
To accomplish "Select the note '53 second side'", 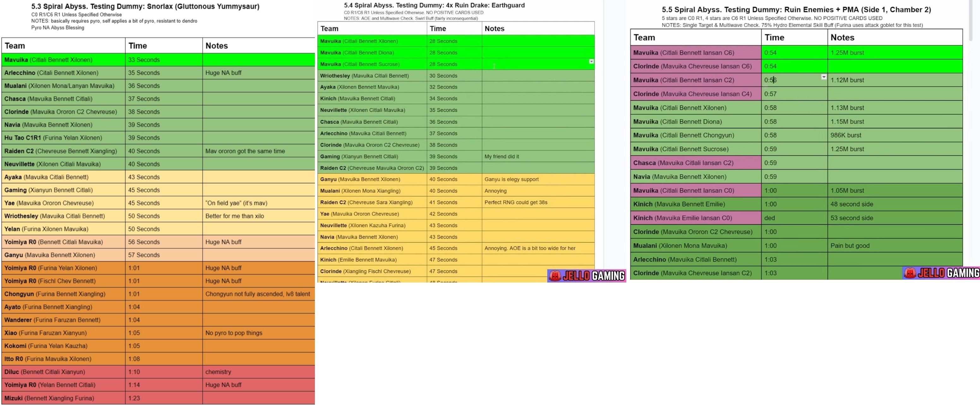I will (x=851, y=218).
